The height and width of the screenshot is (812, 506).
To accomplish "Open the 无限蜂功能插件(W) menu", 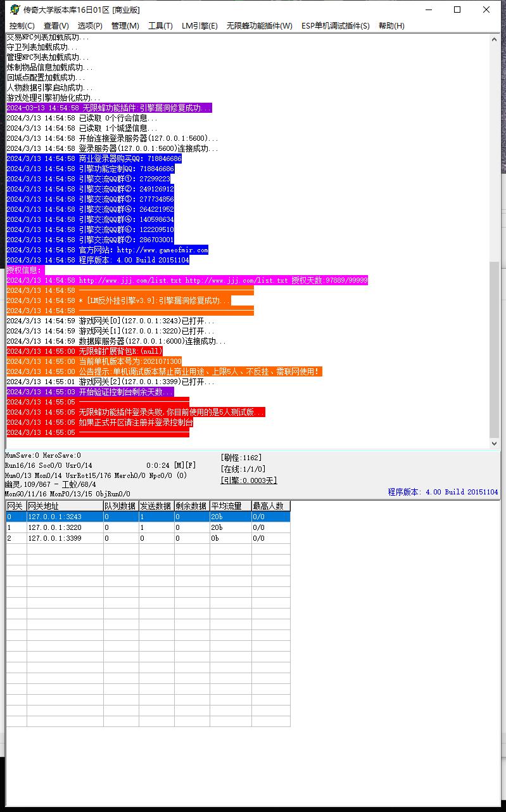I will (260, 26).
